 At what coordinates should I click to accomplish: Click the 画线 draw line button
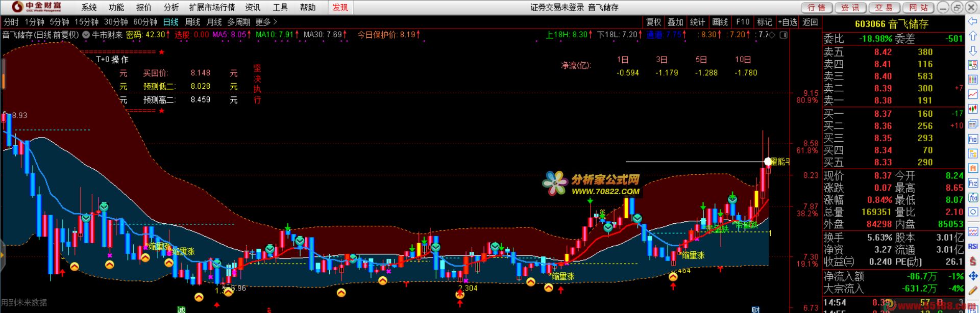[x=720, y=22]
